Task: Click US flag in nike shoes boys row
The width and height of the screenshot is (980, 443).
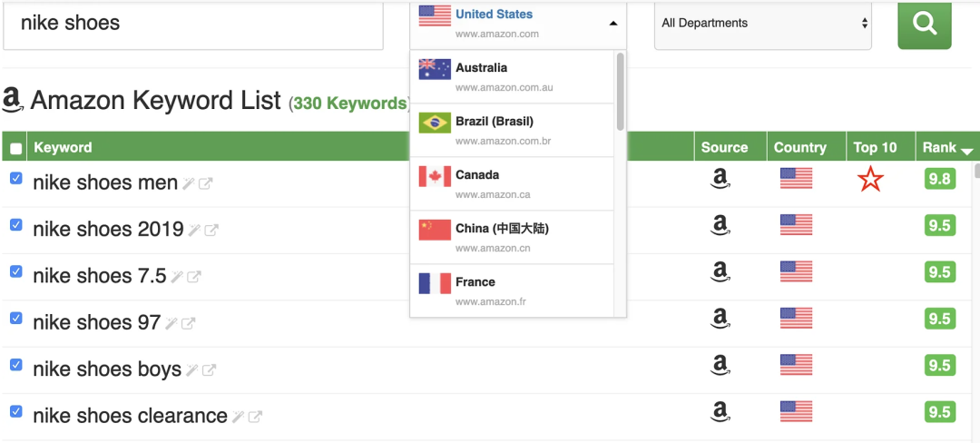Action: pyautogui.click(x=796, y=365)
